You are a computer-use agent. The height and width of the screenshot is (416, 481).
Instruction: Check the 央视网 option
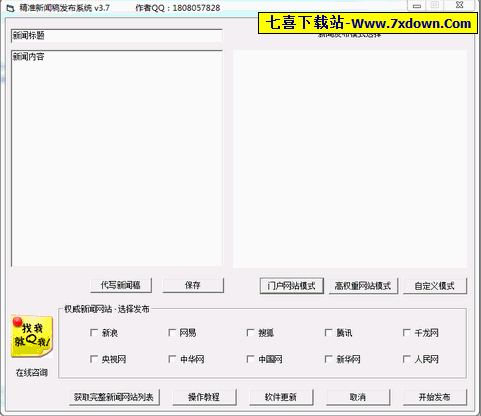[x=94, y=359]
